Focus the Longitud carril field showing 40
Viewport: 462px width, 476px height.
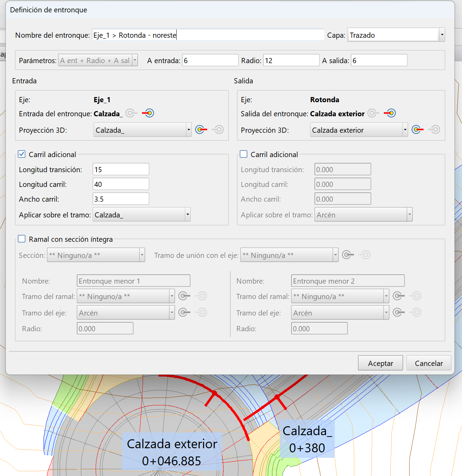pyautogui.click(x=121, y=184)
